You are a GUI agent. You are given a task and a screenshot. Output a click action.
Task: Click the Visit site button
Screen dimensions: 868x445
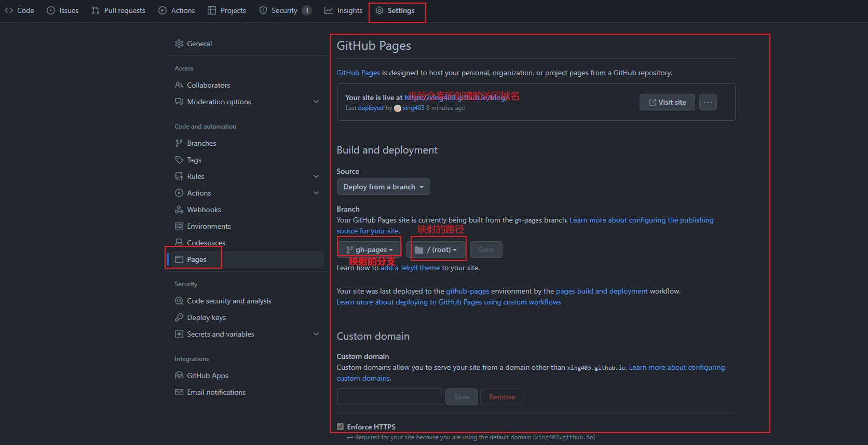(667, 102)
